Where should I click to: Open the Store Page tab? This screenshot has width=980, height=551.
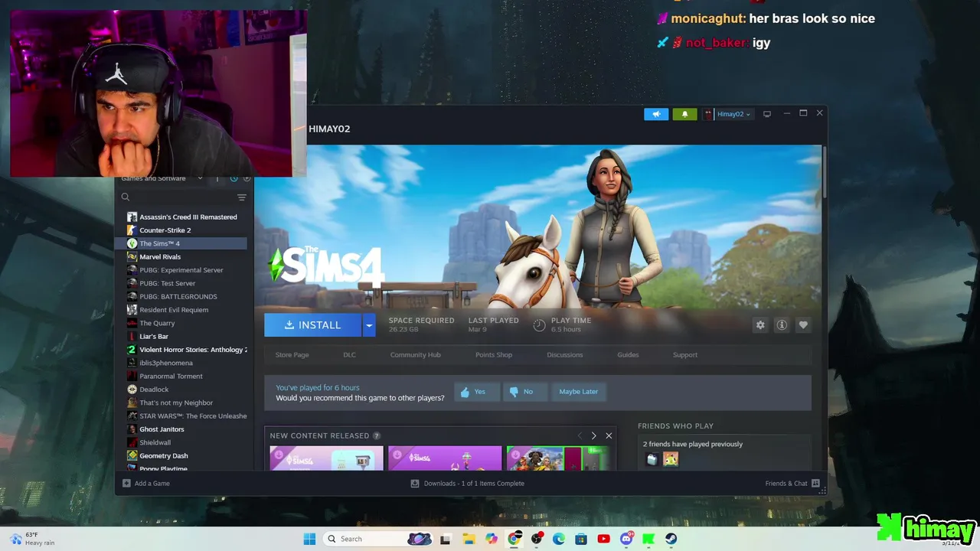pos(292,355)
